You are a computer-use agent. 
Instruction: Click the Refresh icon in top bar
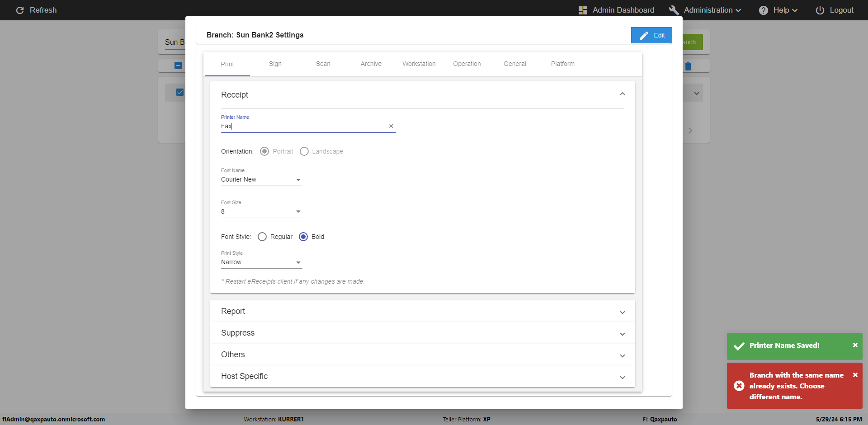20,10
